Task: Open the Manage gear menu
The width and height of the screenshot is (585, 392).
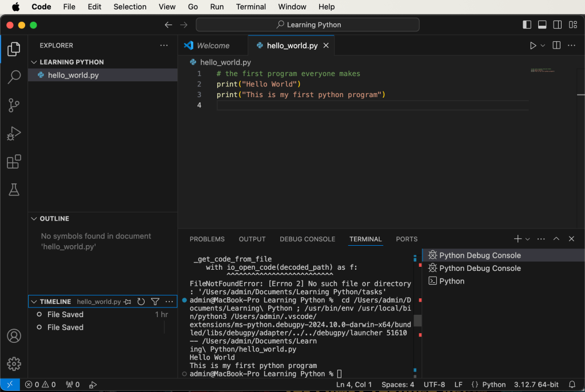Action: [14, 363]
